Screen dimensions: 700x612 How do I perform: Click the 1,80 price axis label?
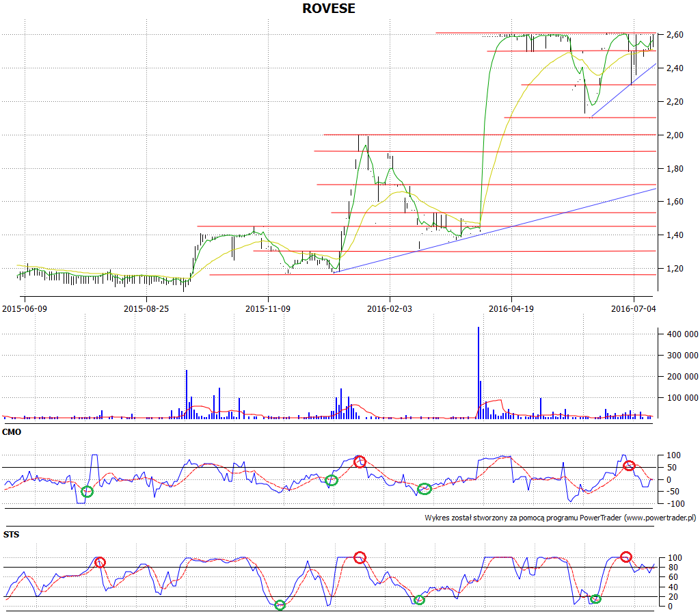[x=675, y=169]
